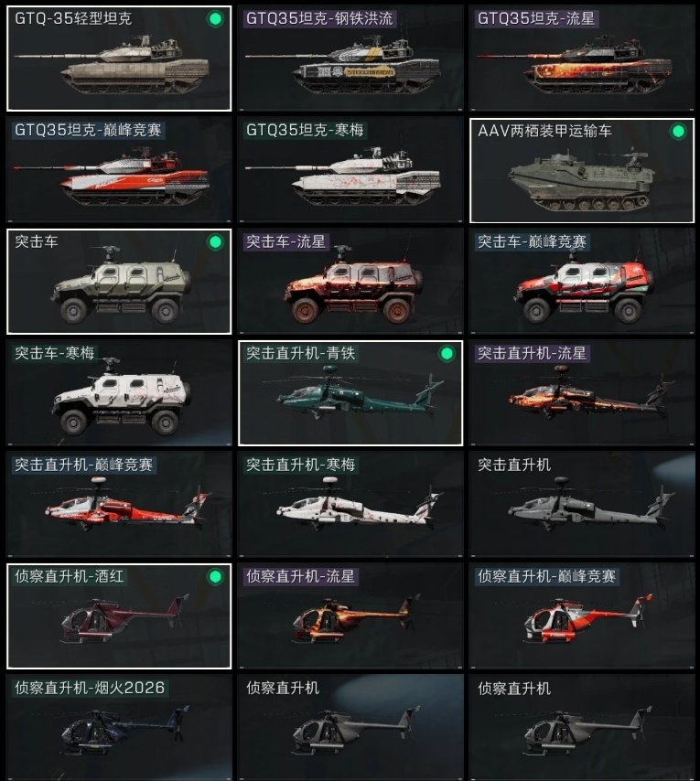Viewport: 700px width, 781px height.
Task: Click the green equipped dot on AAV两栖装甲运输车
Action: coord(678,132)
